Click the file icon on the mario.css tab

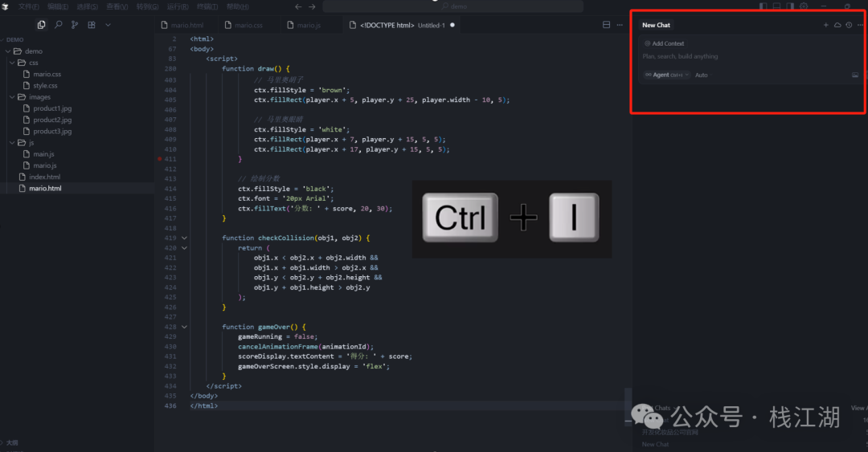pos(228,25)
